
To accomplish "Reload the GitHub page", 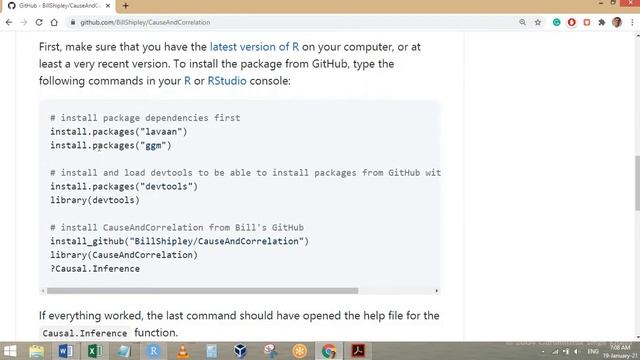I will point(39,22).
